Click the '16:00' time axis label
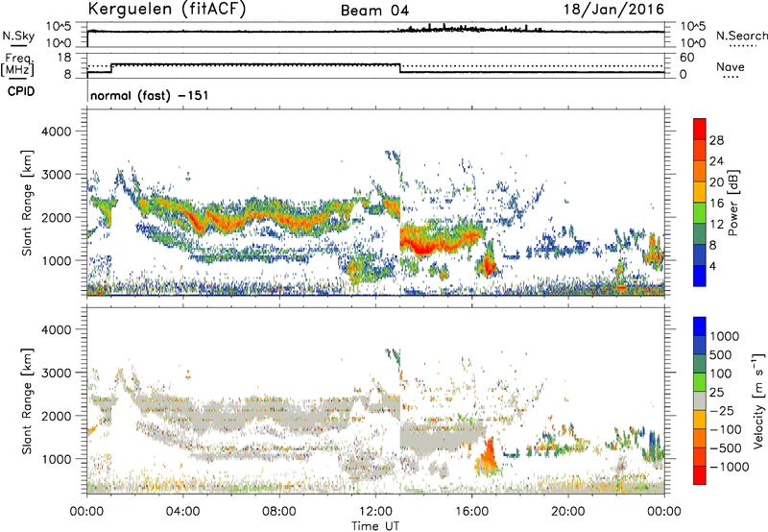The height and width of the screenshot is (532, 768). tap(471, 512)
